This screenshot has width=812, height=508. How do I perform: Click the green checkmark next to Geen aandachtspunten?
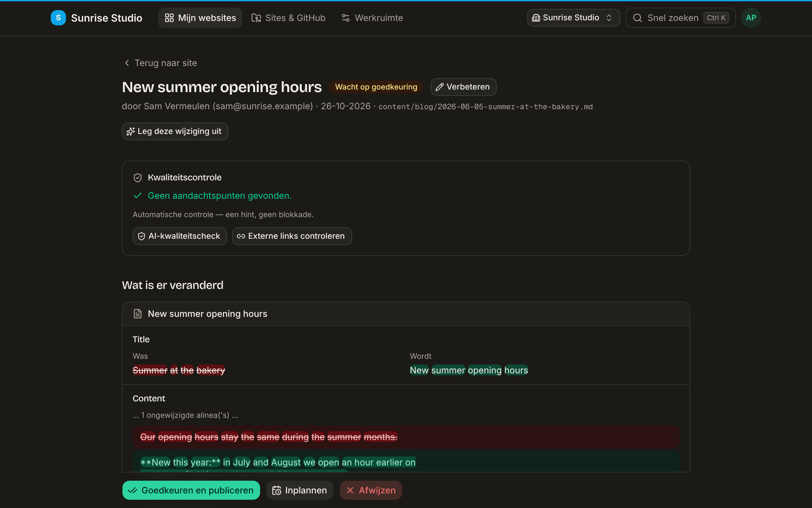coord(138,196)
